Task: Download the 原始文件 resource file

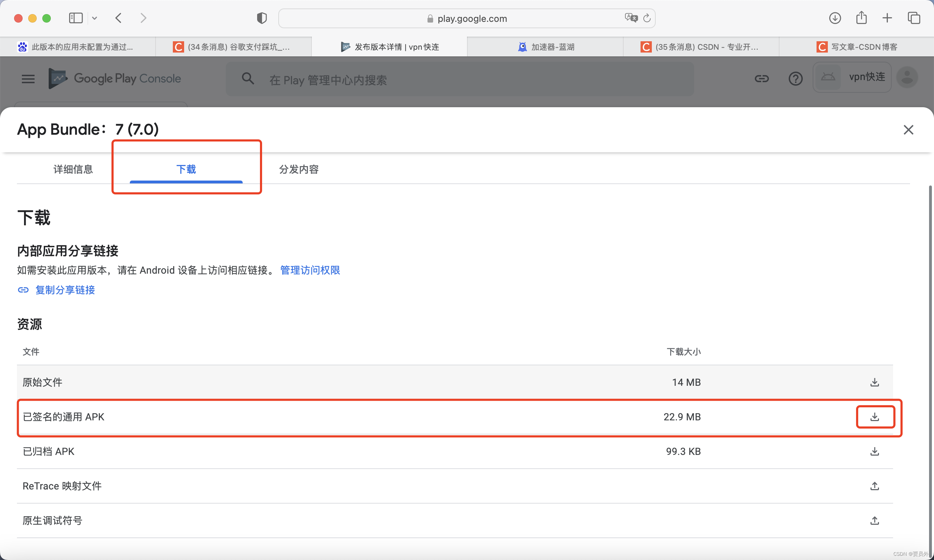Action: click(874, 382)
